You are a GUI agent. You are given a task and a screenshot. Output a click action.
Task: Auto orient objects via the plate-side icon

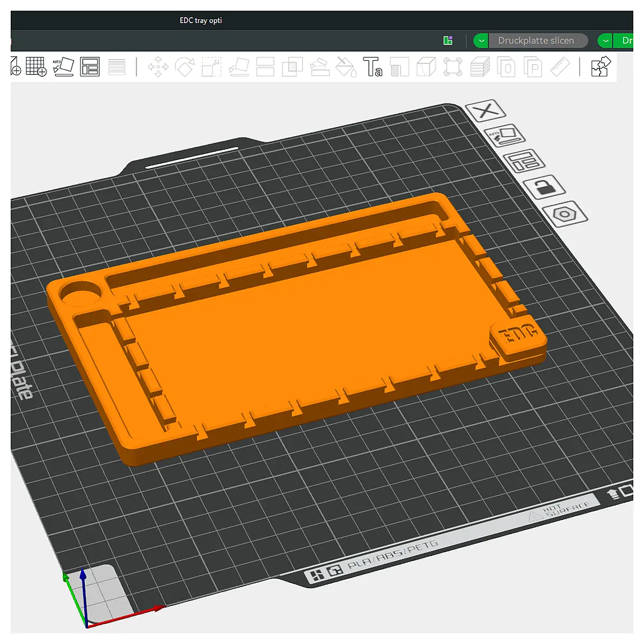(x=505, y=135)
